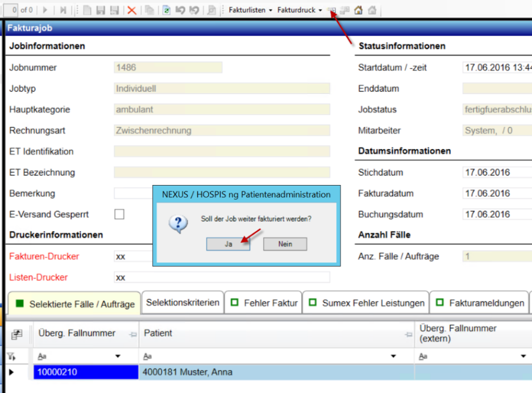Screen dimensions: 532x393
Task: Click the Bemerkung input field
Action: tap(134, 193)
